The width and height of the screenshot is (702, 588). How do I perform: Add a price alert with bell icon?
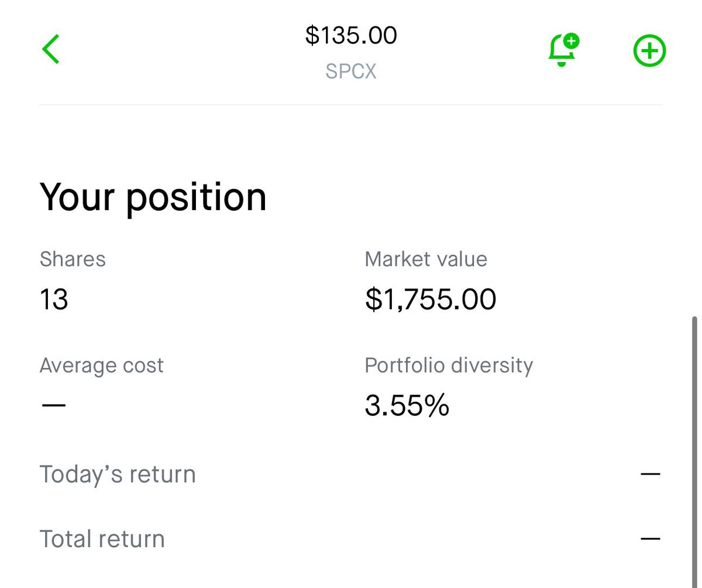click(563, 50)
